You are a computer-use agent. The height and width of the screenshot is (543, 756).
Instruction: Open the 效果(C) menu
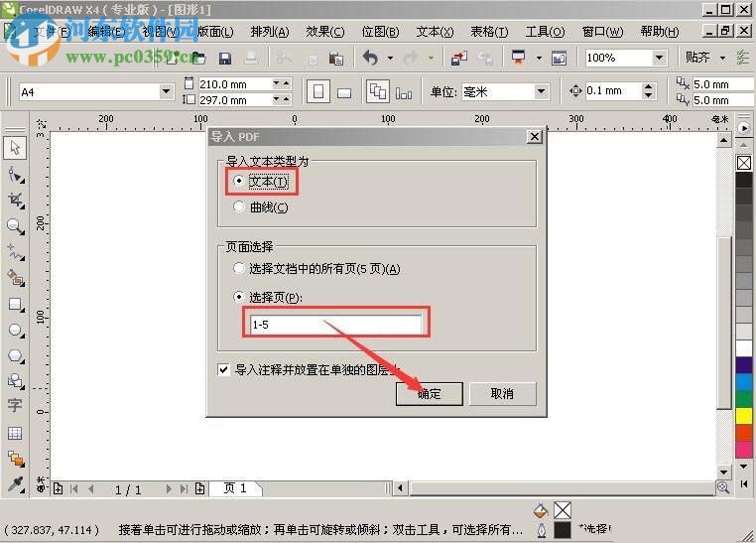(x=325, y=32)
